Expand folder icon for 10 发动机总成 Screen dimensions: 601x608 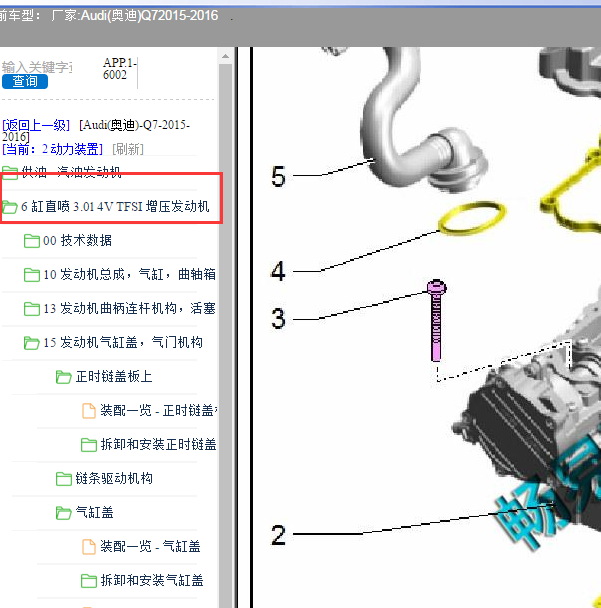pos(32,275)
